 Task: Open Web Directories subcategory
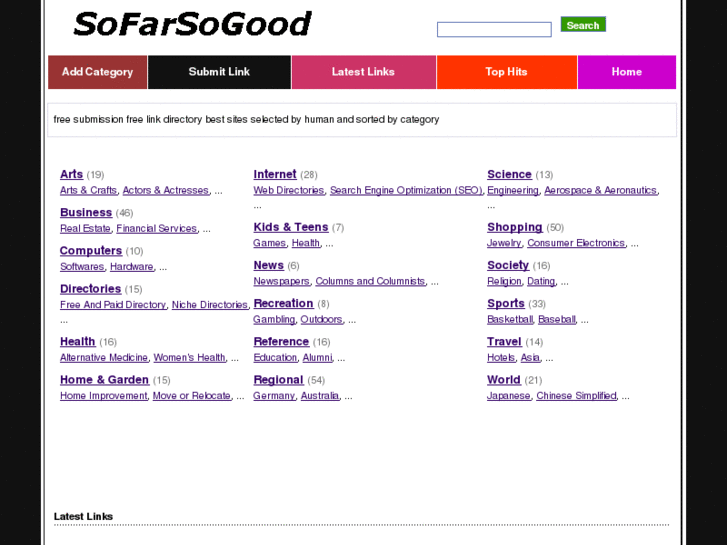pos(289,190)
